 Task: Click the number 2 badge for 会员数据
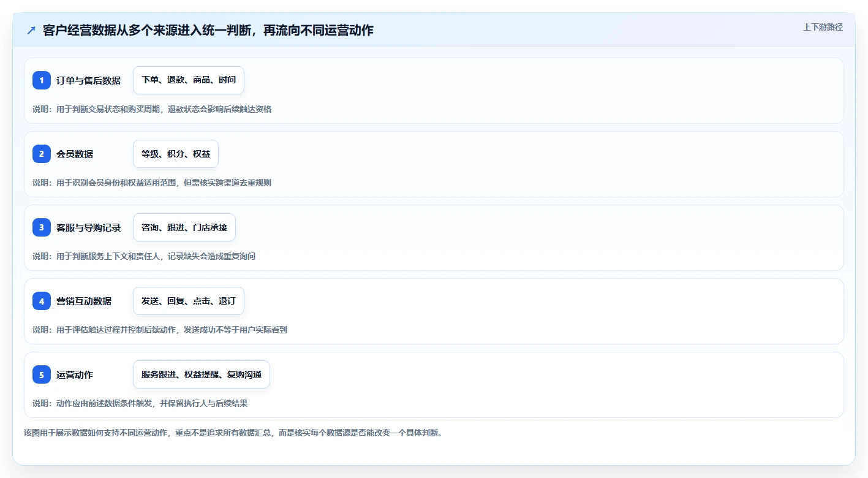[x=42, y=154]
